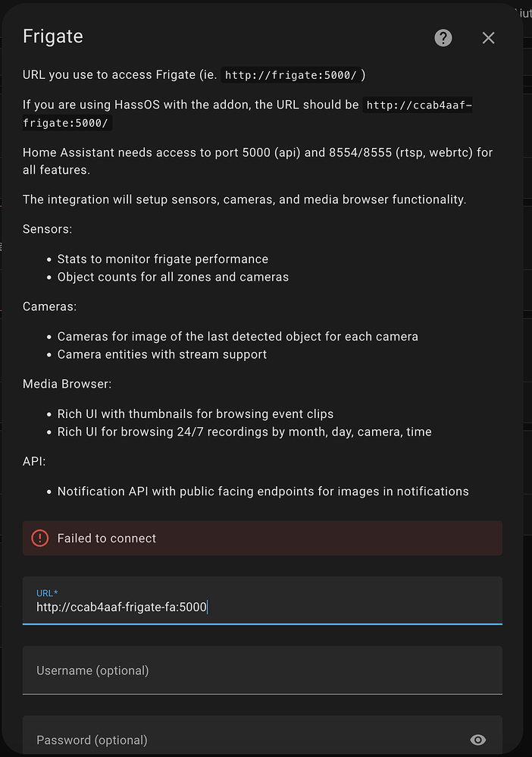
Task: Click the Frigate dialog title
Action: tap(52, 36)
